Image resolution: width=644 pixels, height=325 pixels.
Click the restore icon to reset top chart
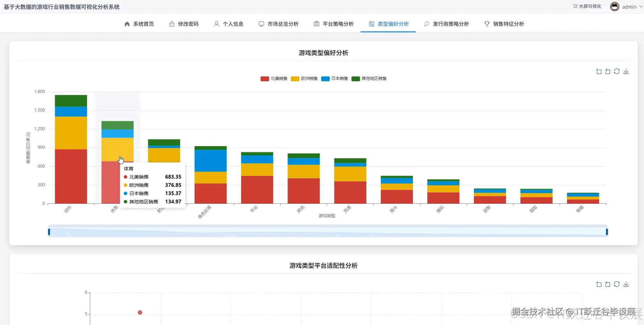[x=617, y=71]
